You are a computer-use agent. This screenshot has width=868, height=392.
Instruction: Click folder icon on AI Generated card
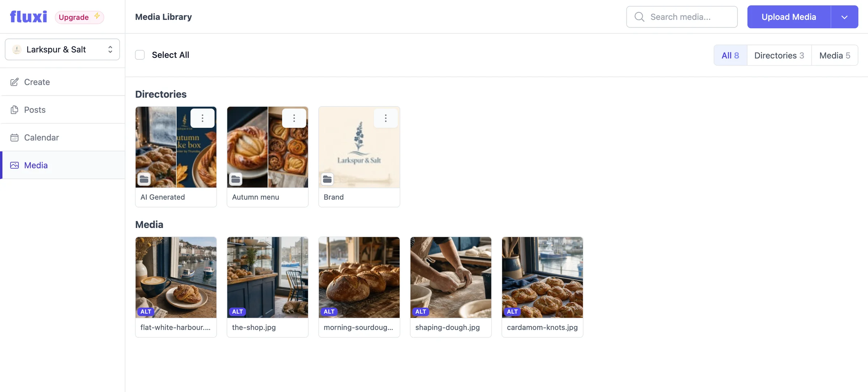[x=144, y=179]
